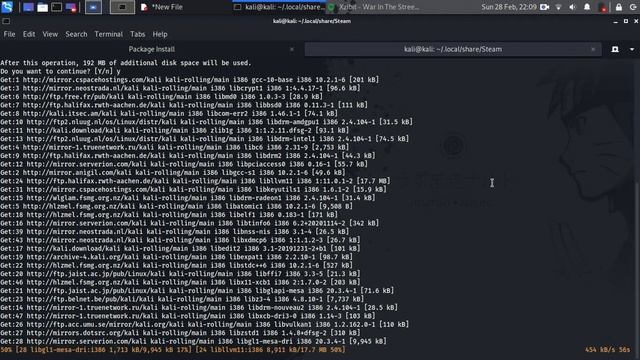640x360 pixels.
Task: Click the screen recording camera tray icon
Action: (544, 7)
